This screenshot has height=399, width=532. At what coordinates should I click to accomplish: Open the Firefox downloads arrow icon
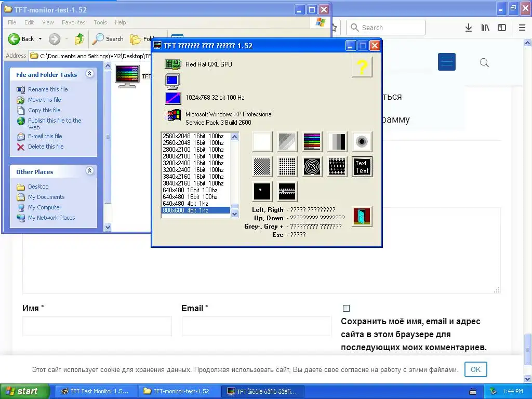468,28
